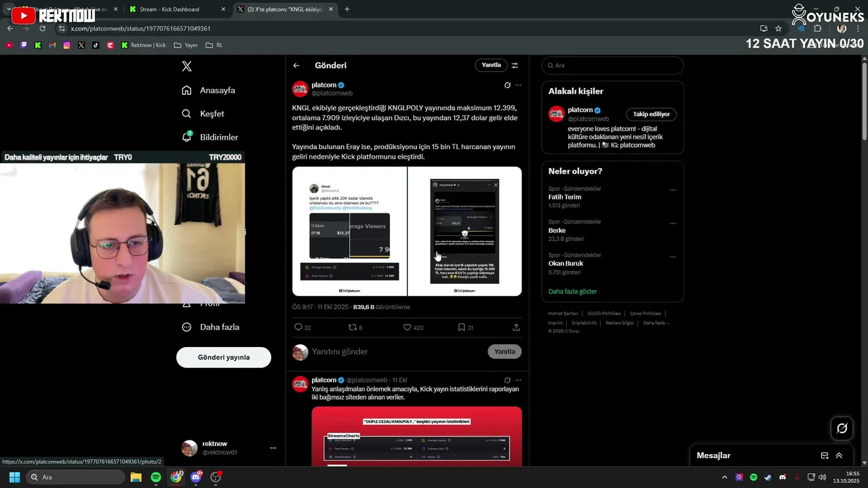Image resolution: width=868 pixels, height=488 pixels.
Task: Click install app icon in address bar
Action: click(x=764, y=28)
